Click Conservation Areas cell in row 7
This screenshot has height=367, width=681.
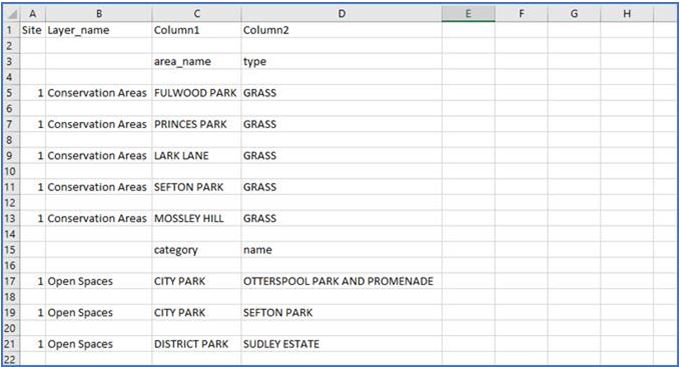tap(99, 124)
